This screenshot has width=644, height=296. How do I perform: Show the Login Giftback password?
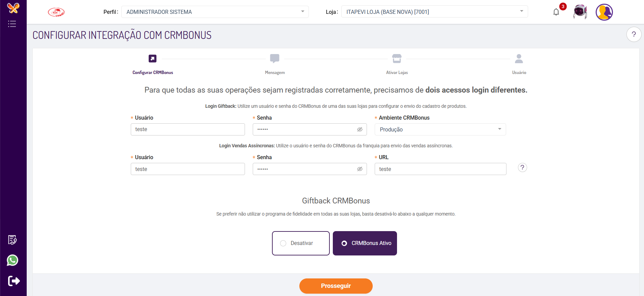360,129
